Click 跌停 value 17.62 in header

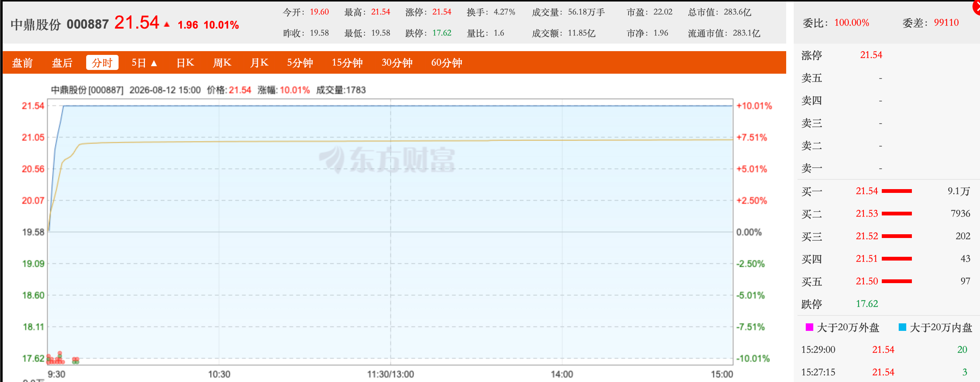click(x=442, y=33)
